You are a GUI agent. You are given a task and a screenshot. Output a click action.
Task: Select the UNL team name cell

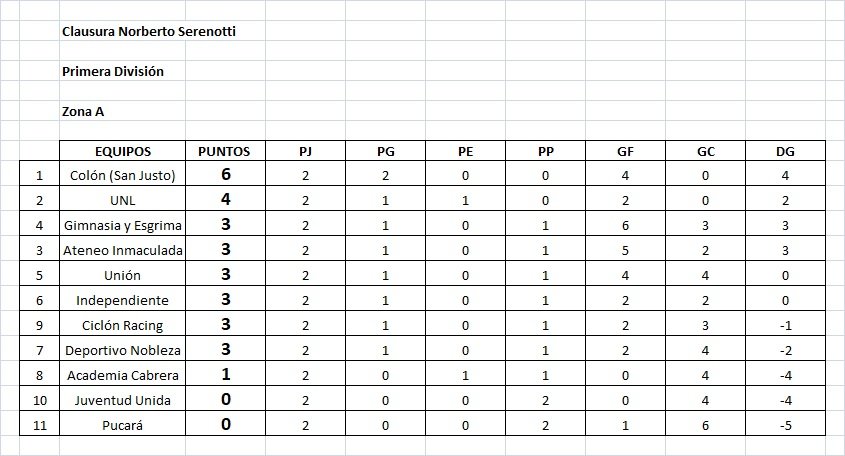point(122,200)
